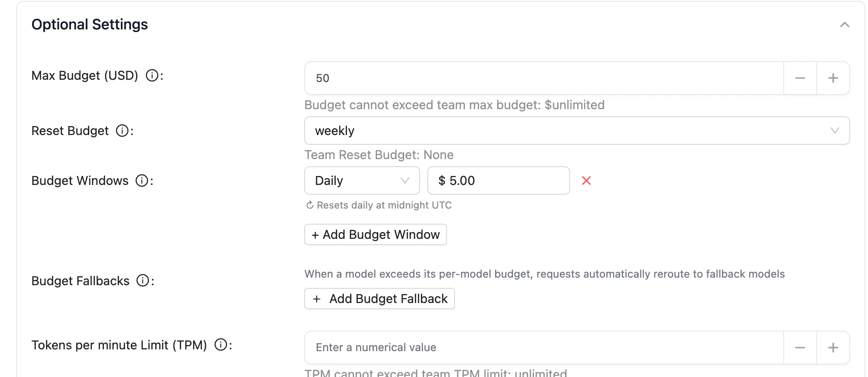868x377 pixels.
Task: Click the Optional Settings heading
Action: (90, 25)
